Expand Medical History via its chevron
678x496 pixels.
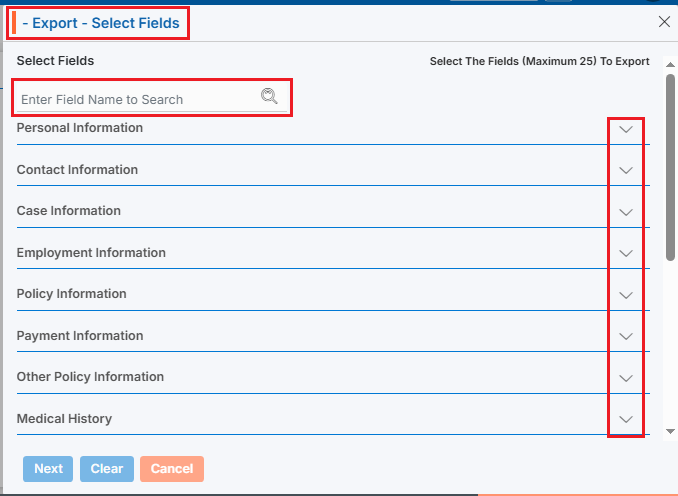pos(626,420)
